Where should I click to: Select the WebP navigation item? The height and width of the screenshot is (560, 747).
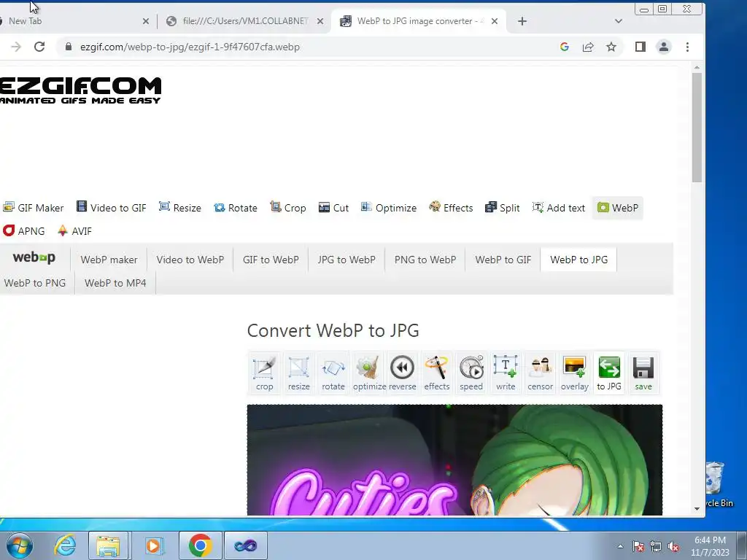click(x=617, y=208)
